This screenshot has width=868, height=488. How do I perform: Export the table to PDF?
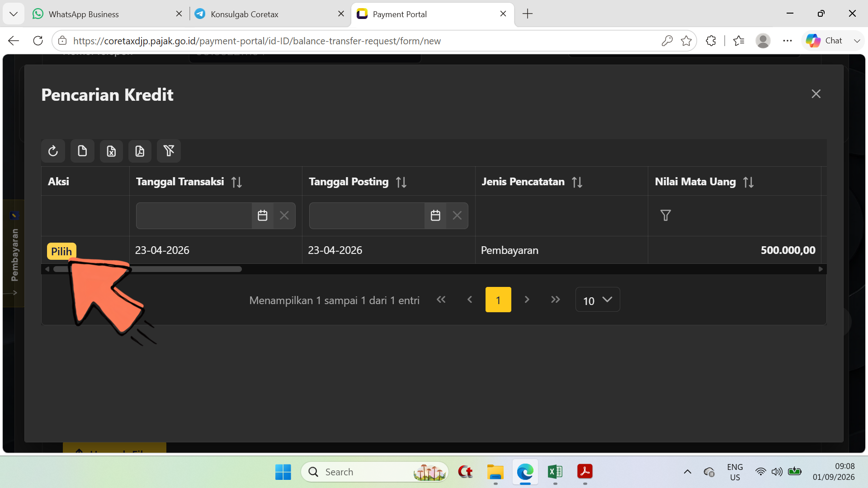[x=140, y=151]
